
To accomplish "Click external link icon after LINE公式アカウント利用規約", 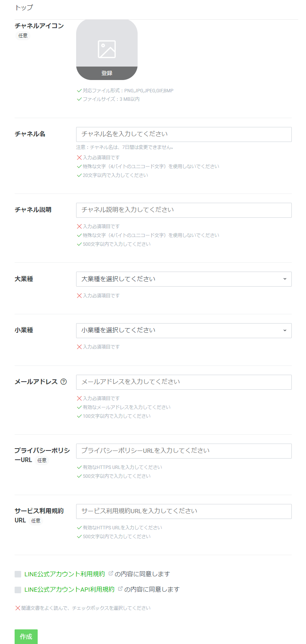I will [111, 574].
